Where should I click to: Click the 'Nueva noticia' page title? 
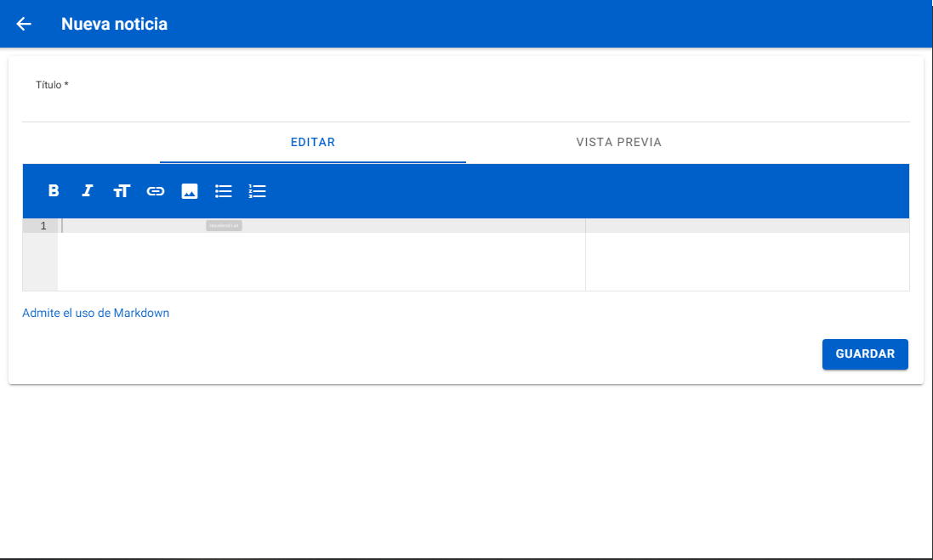(x=114, y=24)
